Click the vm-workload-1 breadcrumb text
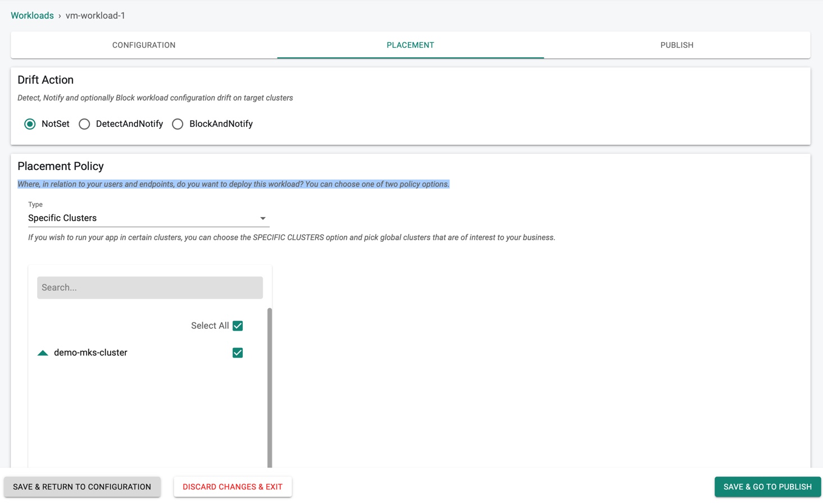Image resolution: width=823 pixels, height=504 pixels. [96, 16]
